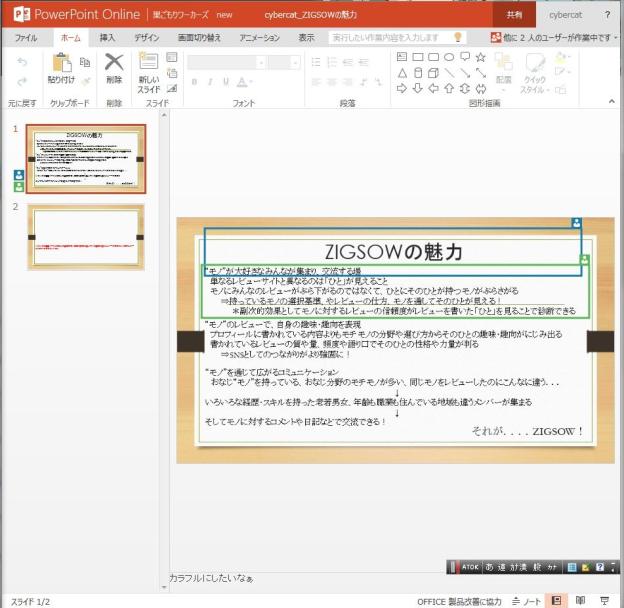Select slide 1 thumbnail
The height and width of the screenshot is (608, 624).
coord(86,159)
